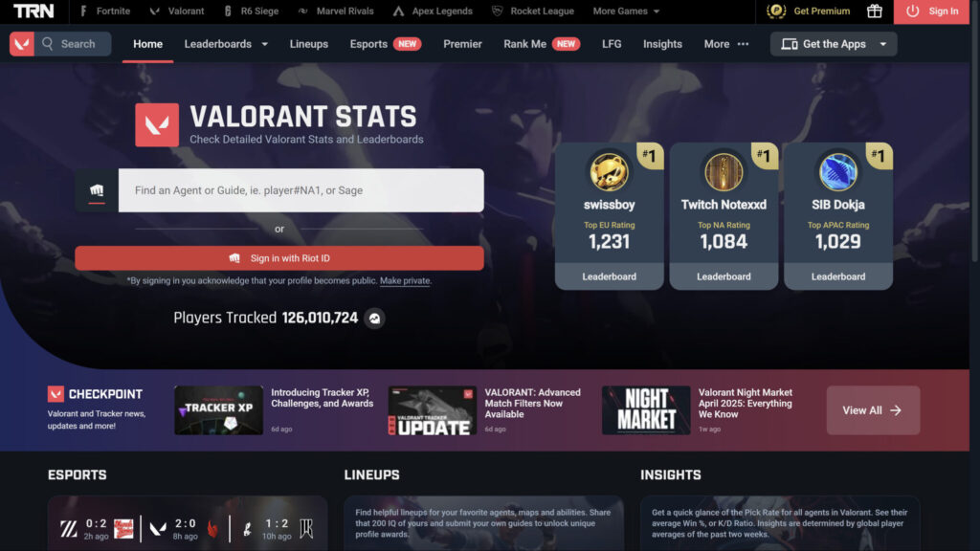Open the Insights tab
Viewport: 980px width, 551px height.
(662, 44)
